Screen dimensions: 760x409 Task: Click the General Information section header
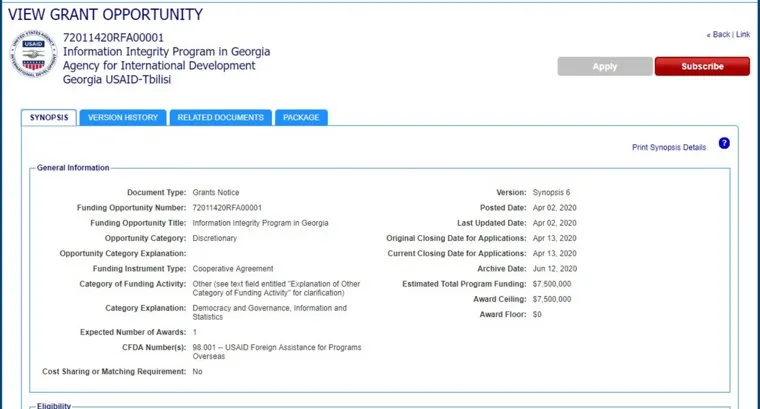[x=73, y=168]
